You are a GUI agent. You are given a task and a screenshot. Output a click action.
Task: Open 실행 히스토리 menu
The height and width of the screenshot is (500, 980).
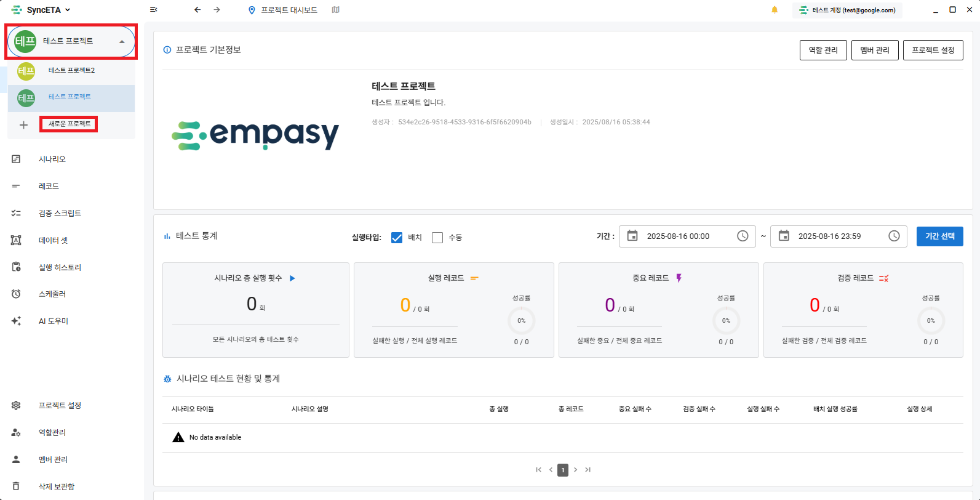60,267
